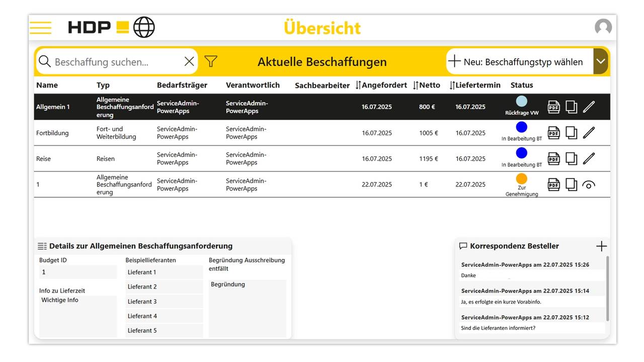The image size is (644, 362).
Task: Toggle sorting on the Netto column
Action: [417, 85]
